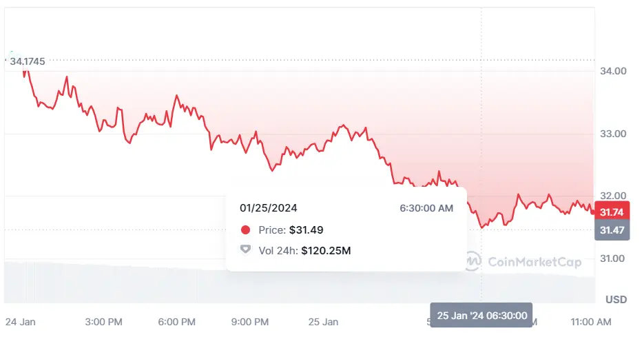
Task: Click the 6:00 PM time axis label
Action: coord(177,322)
